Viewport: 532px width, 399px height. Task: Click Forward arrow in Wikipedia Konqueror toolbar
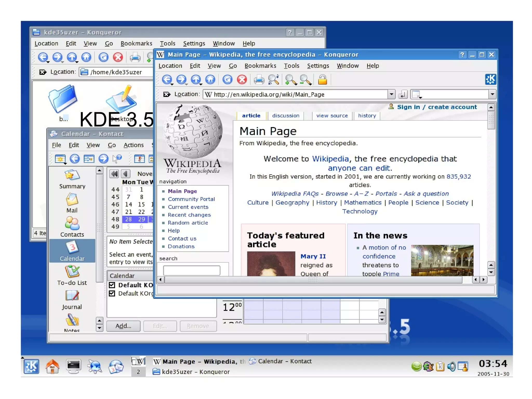click(x=181, y=79)
